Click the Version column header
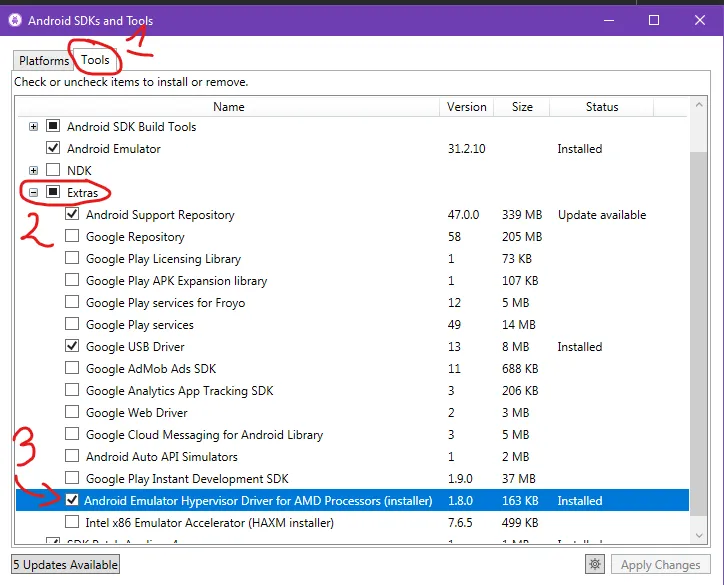The height and width of the screenshot is (585, 724). (x=466, y=107)
